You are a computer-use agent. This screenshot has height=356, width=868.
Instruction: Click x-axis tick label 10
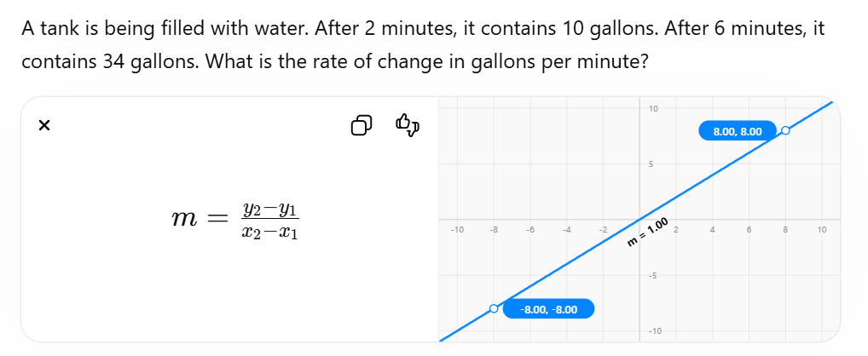point(821,229)
